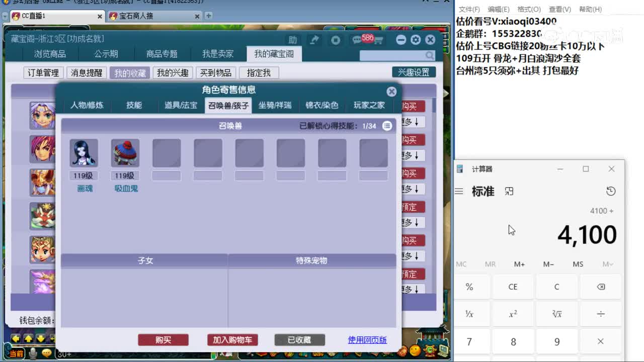Toggle the 已收藏 collected state button
This screenshot has width=644, height=362.
coord(299,340)
